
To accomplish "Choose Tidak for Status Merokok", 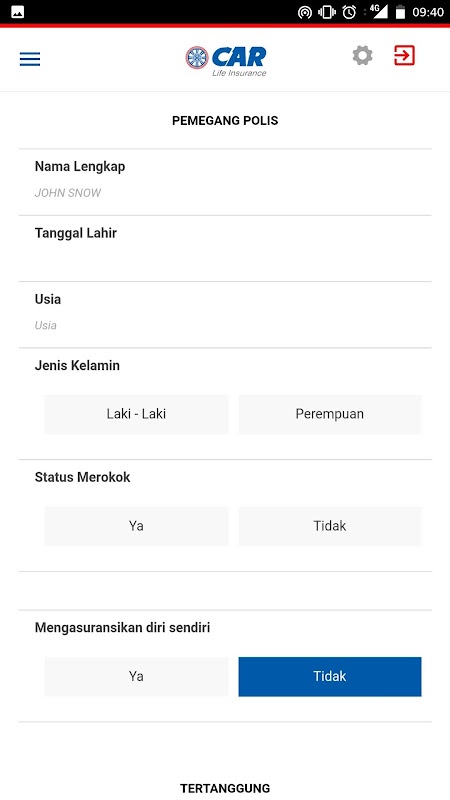I will point(330,526).
